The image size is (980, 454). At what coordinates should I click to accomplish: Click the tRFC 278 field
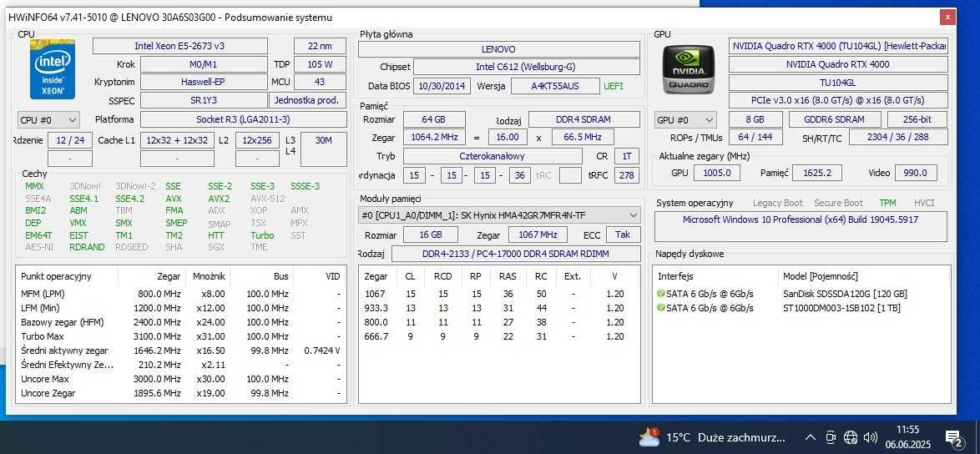[626, 176]
